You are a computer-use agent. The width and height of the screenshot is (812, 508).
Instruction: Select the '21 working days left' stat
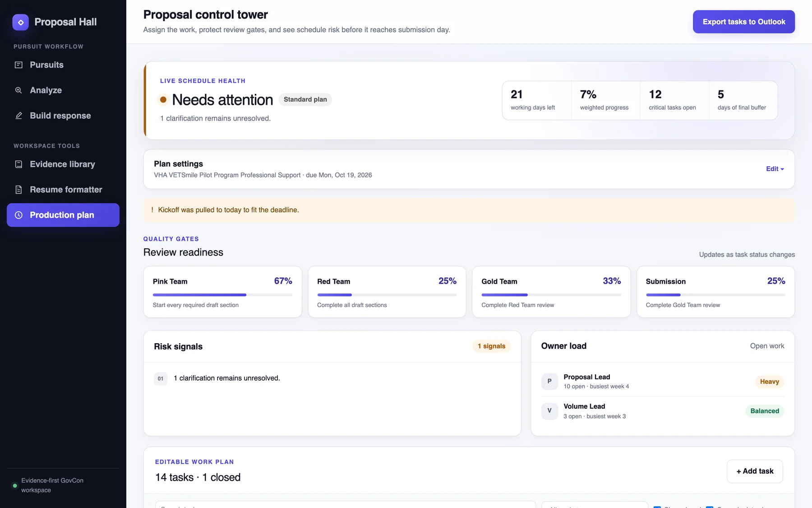click(x=537, y=100)
